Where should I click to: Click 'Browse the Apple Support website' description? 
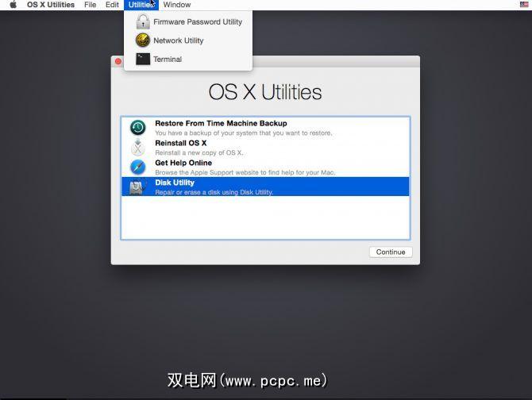(245, 172)
